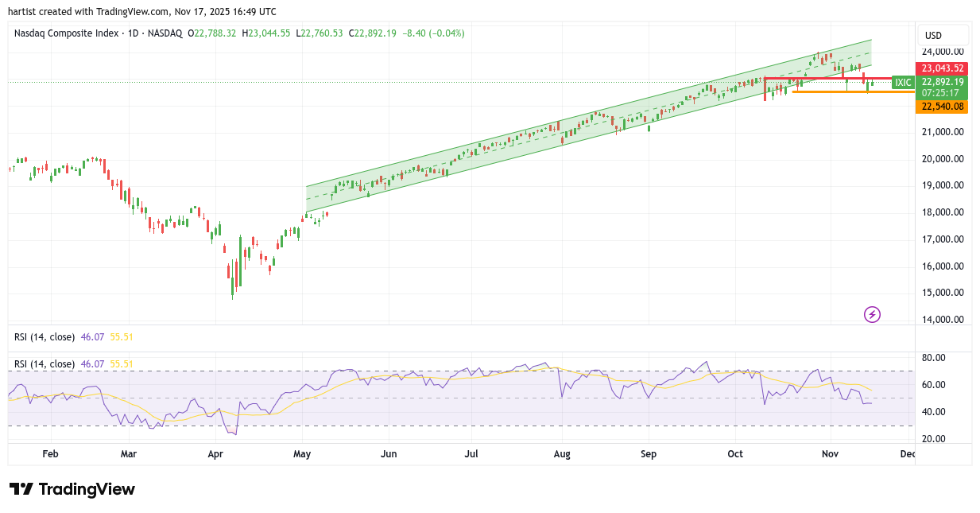
Task: Click the orange 22,540.08 price label
Action: [x=943, y=107]
